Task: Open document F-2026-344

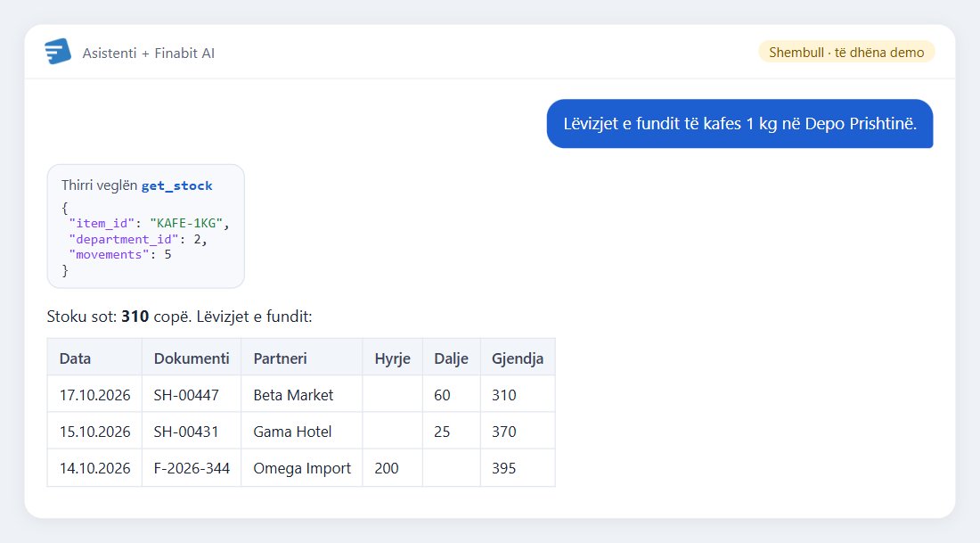Action: tap(192, 468)
